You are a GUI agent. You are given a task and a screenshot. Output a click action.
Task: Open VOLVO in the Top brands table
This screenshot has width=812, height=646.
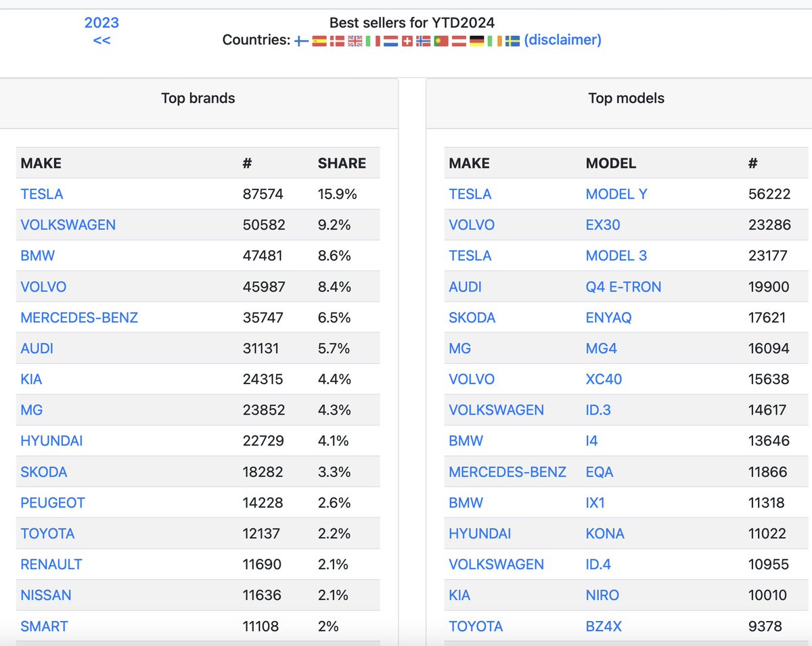pyautogui.click(x=43, y=287)
